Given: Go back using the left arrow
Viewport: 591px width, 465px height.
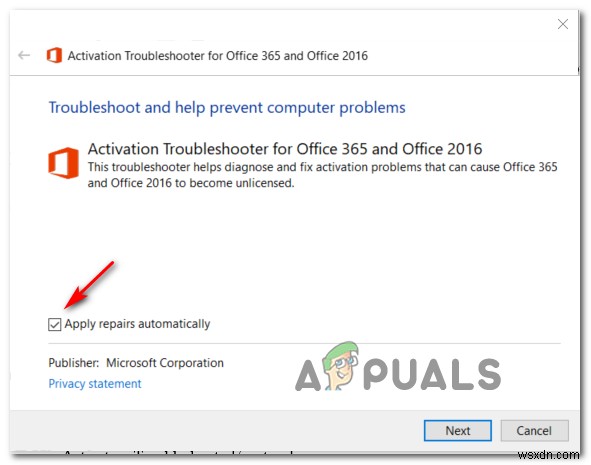Looking at the screenshot, I should (24, 55).
